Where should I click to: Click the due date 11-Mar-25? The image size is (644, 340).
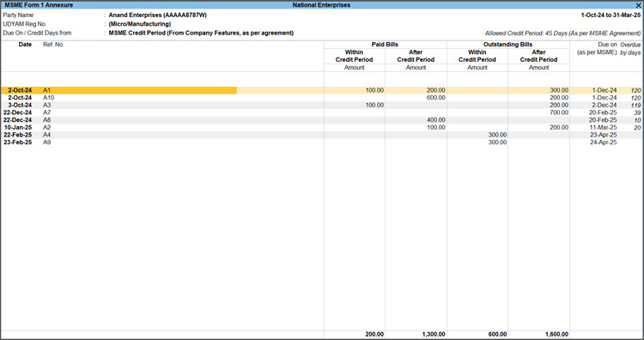[x=603, y=127]
